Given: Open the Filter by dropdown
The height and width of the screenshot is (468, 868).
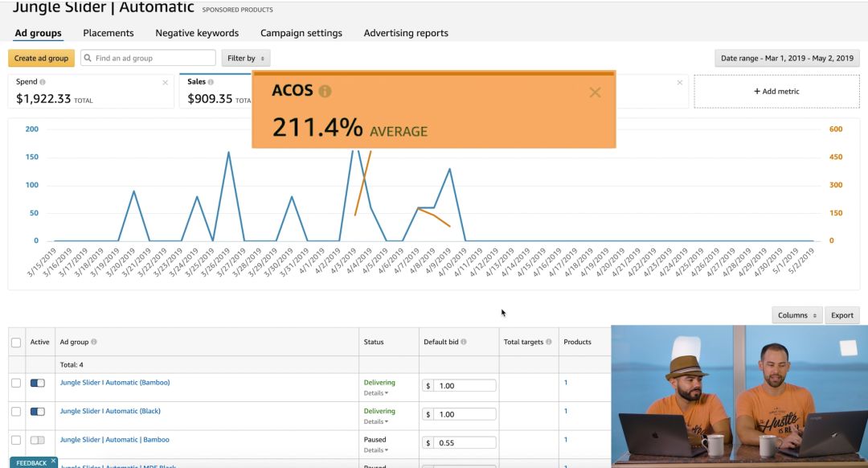Looking at the screenshot, I should pos(246,58).
